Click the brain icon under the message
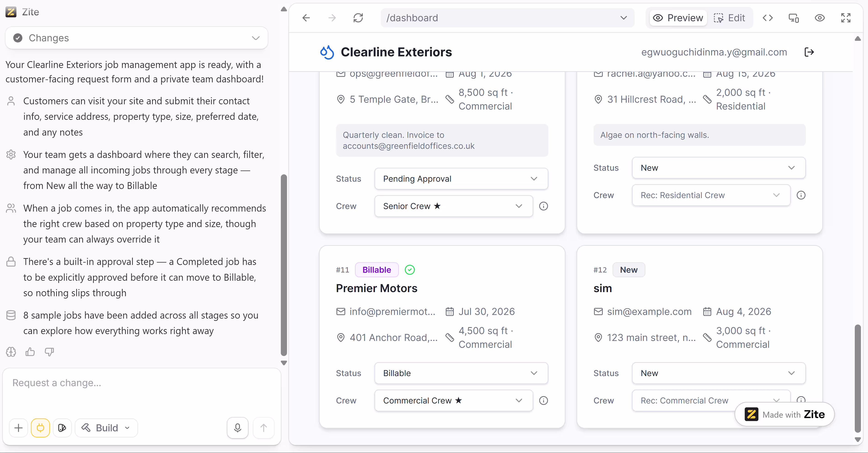This screenshot has width=868, height=453. (11, 352)
